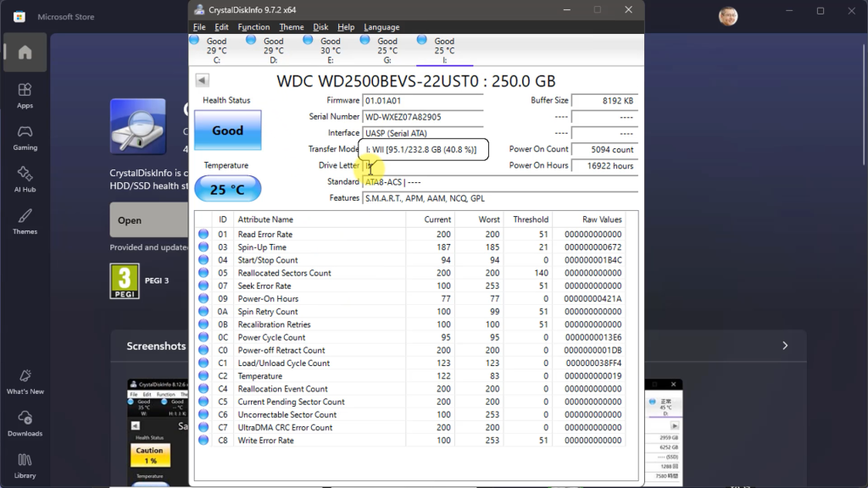Open the Home icon in Store sidebar
Image resolution: width=868 pixels, height=488 pixels.
(x=25, y=53)
